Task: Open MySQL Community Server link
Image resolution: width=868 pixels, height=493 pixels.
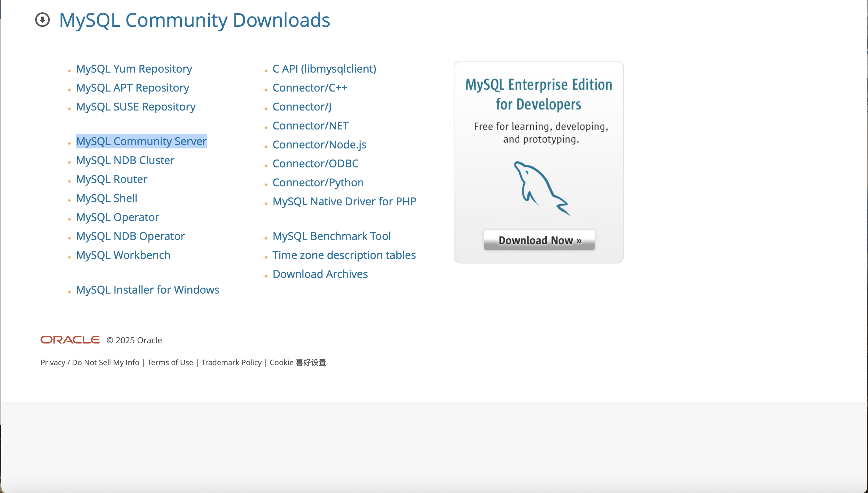Action: (x=141, y=141)
